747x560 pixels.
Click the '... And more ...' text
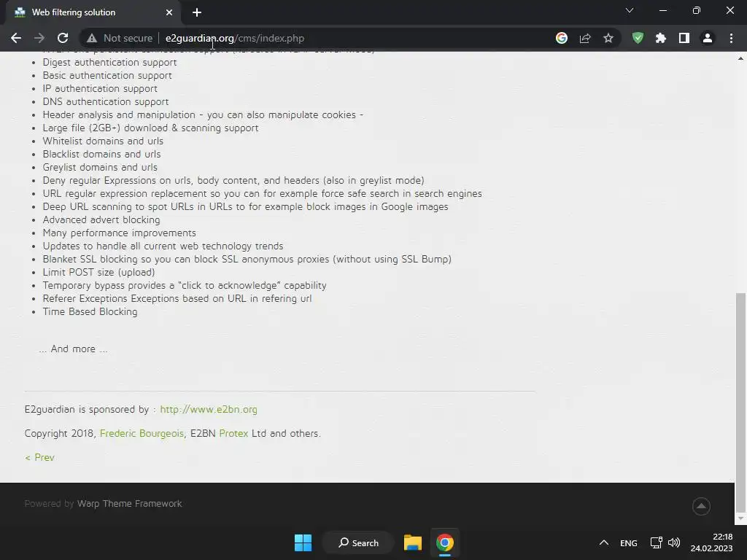point(73,349)
